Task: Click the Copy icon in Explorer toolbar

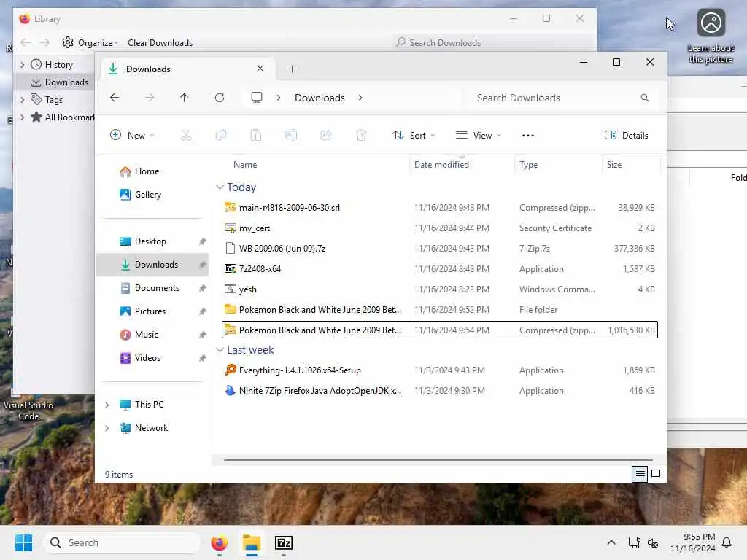Action: [221, 135]
